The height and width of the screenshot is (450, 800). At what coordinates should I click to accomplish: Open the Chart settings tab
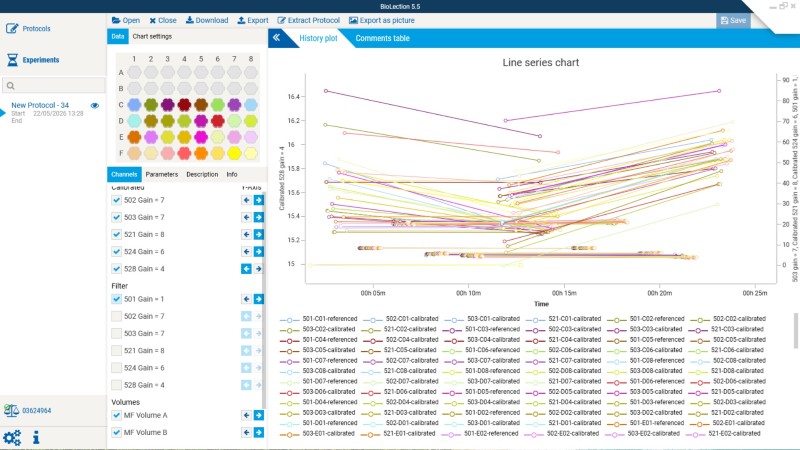pos(152,36)
